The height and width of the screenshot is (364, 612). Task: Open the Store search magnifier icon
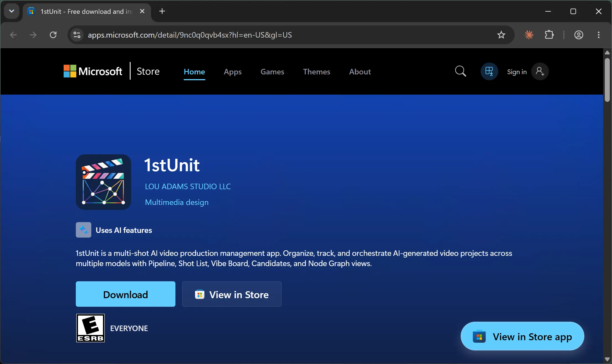[x=460, y=71]
